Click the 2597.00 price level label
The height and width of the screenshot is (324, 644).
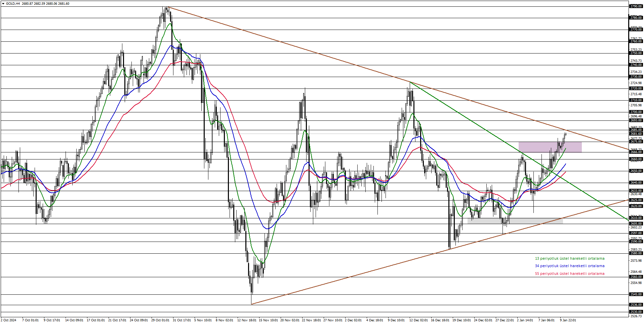point(636,233)
